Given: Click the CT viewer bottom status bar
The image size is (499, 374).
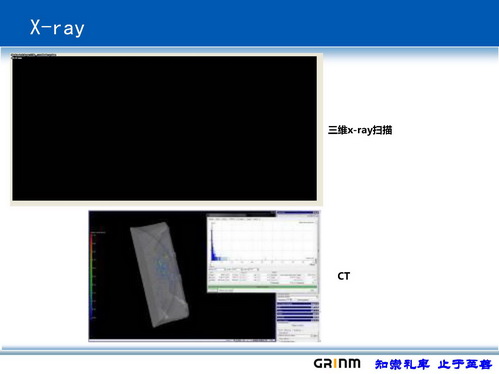Looking at the screenshot, I should tap(182, 340).
